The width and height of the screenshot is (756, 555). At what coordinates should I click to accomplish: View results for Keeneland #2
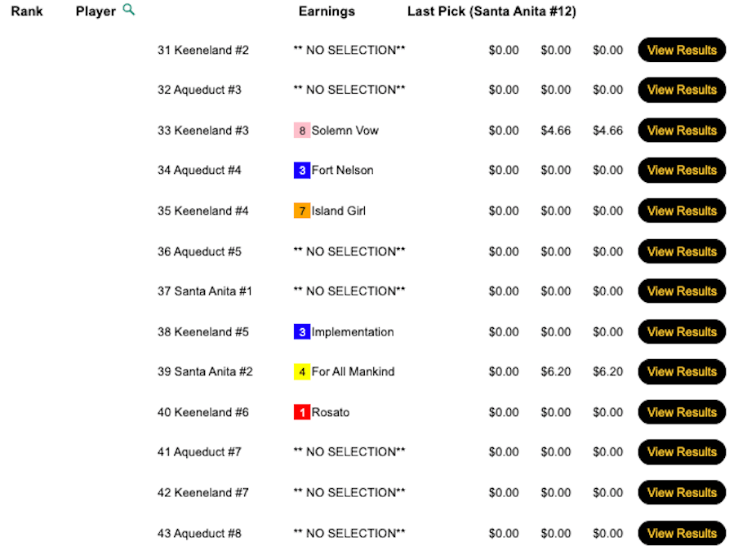682,50
